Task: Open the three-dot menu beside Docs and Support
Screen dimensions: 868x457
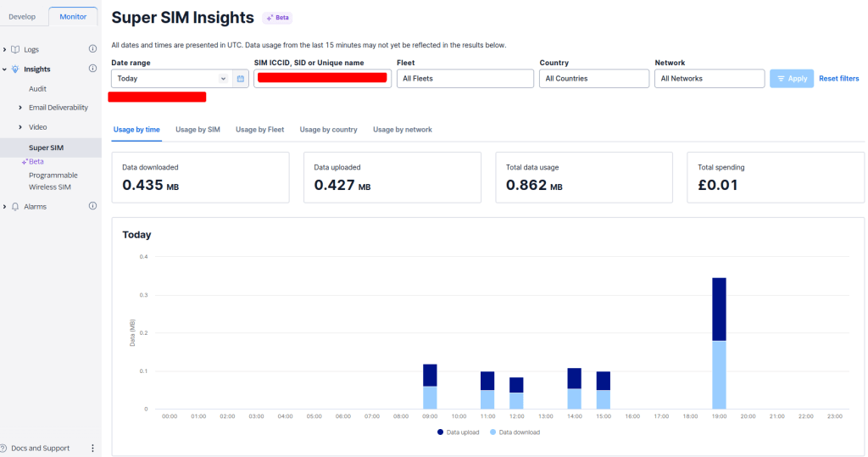Action: click(x=92, y=448)
